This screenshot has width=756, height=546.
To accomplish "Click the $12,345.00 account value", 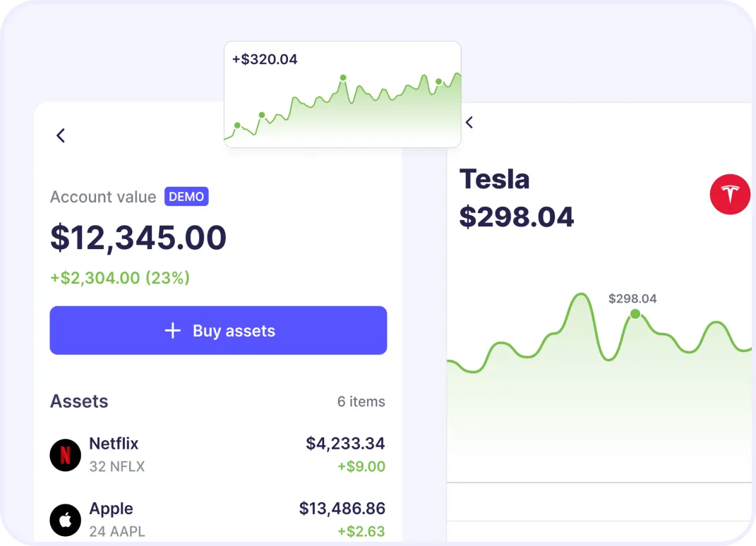I will coord(138,238).
